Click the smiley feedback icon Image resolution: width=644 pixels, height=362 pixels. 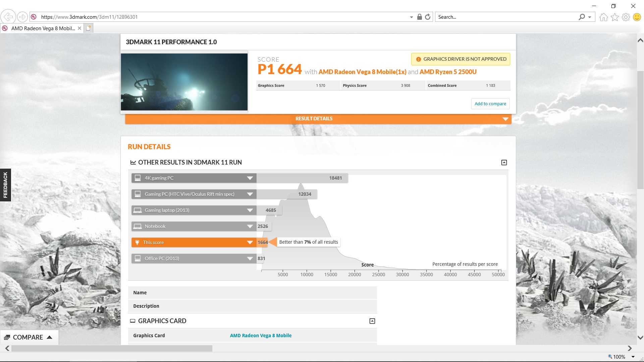(x=637, y=17)
